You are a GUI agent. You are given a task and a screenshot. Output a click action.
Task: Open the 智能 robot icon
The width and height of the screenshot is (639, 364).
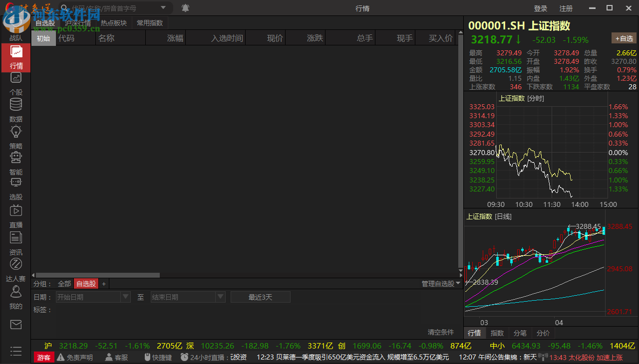click(x=16, y=158)
